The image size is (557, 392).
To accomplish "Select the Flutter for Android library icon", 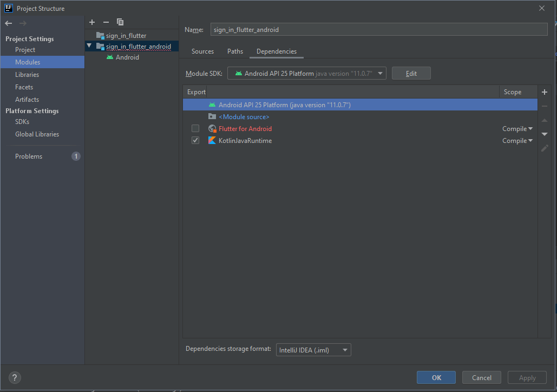I will coord(212,128).
